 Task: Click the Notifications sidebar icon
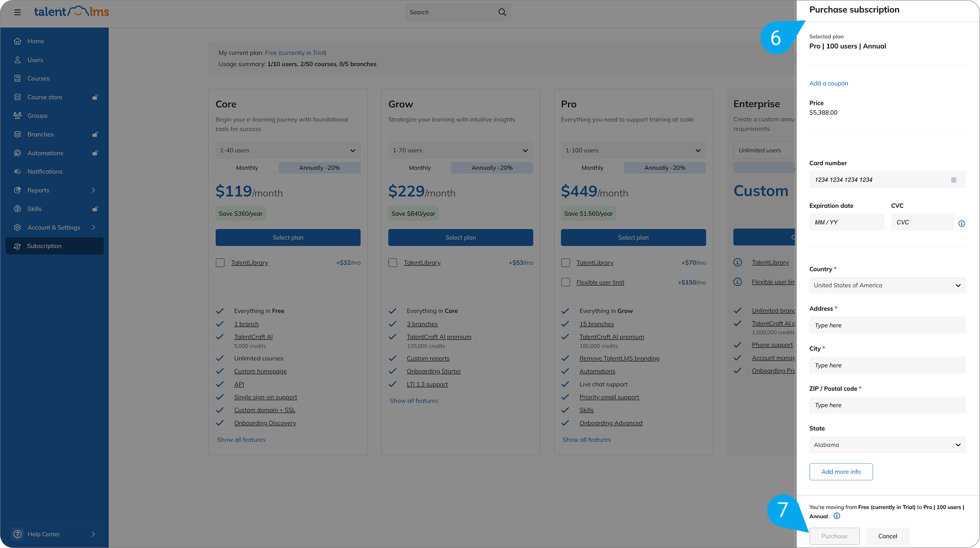coord(17,172)
